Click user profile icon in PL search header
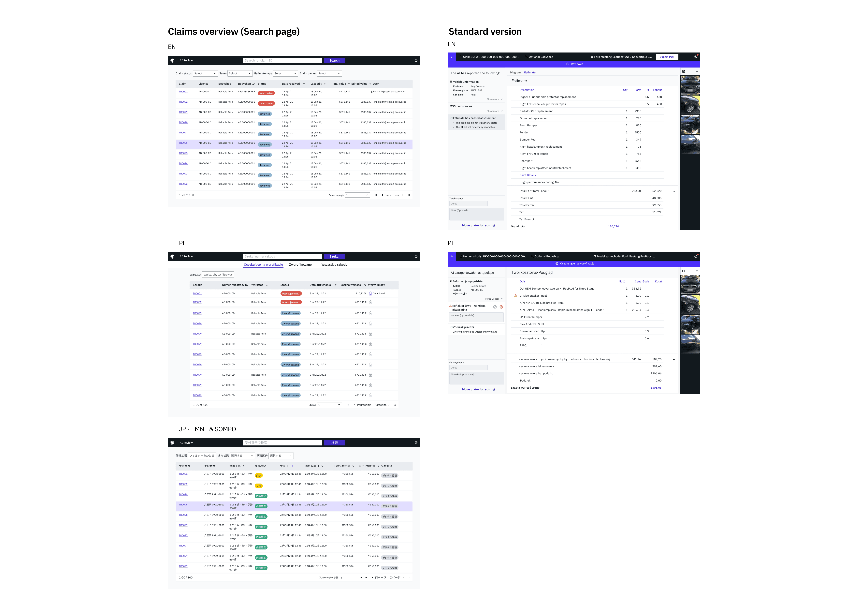Screen dimensions: 868x614 pyautogui.click(x=416, y=257)
